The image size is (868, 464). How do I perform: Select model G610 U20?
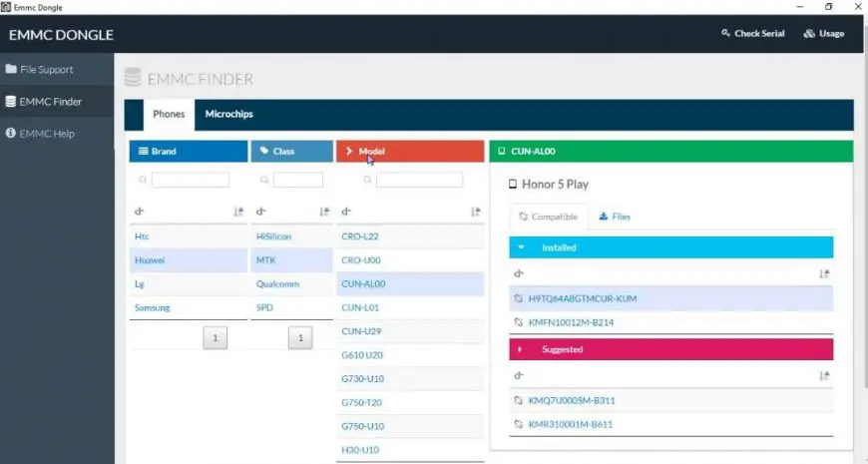(x=410, y=355)
